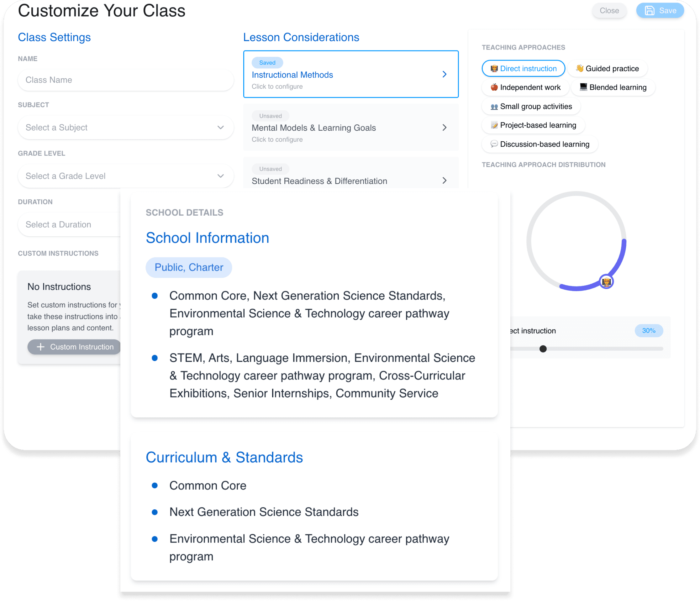Click the Class Name input field

pyautogui.click(x=124, y=79)
